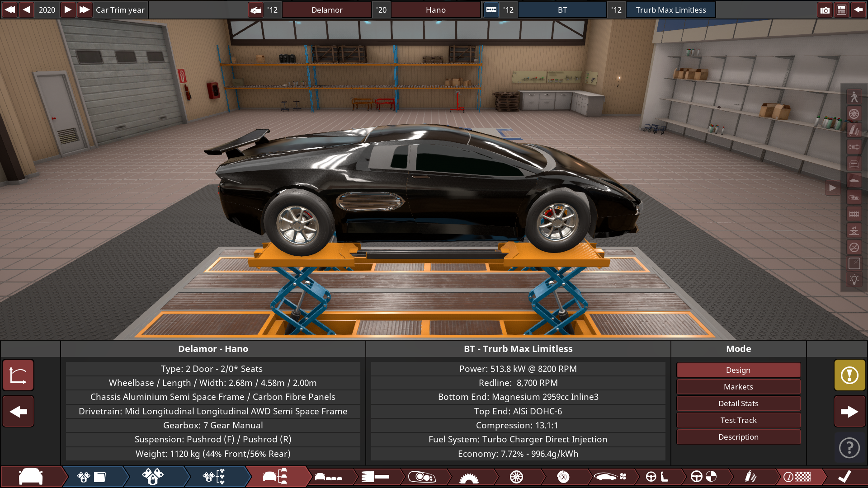Screen dimensions: 868x488
Task: Switch to Design mode
Action: [x=738, y=370]
